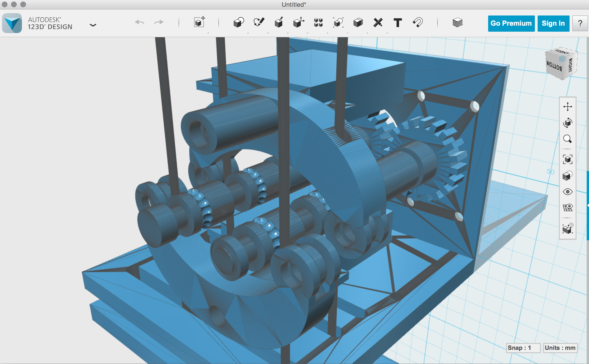
Task: Click the Go Premium button
Action: pyautogui.click(x=511, y=23)
